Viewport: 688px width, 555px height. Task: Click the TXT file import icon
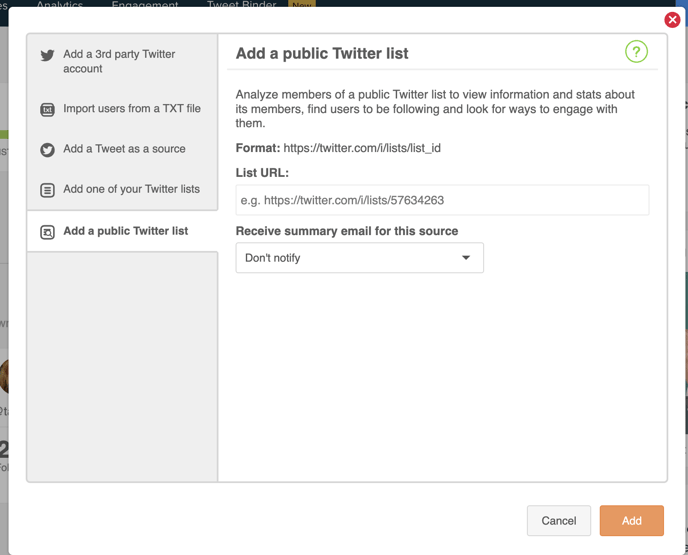pos(47,109)
